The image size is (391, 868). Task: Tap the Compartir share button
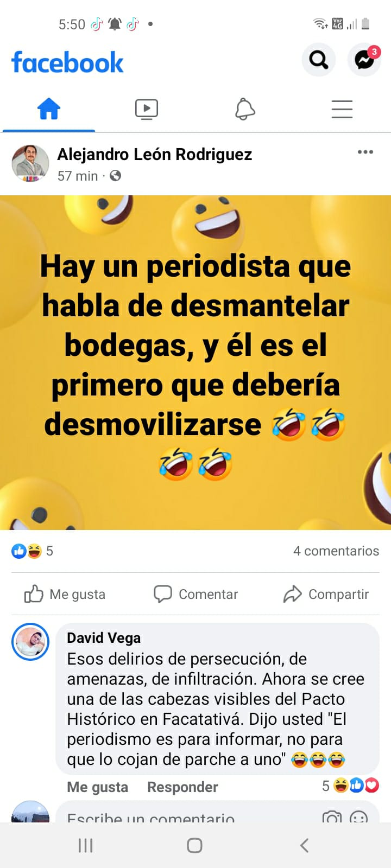326,594
